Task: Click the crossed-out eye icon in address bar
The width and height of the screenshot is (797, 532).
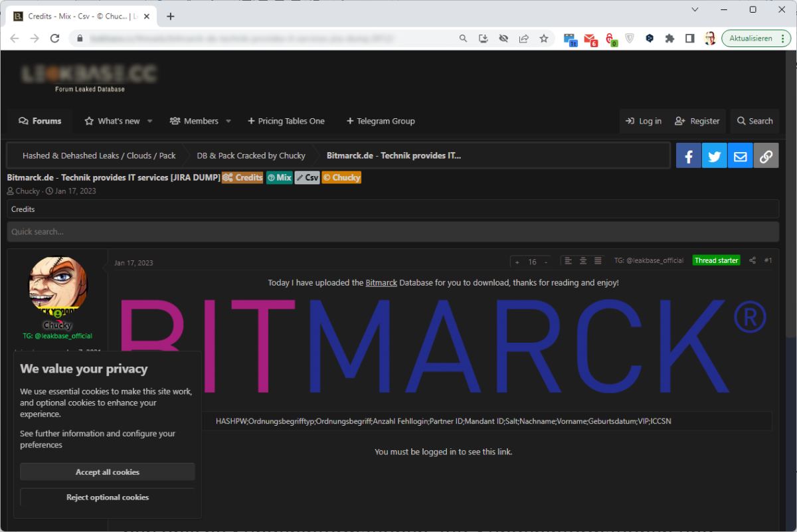Action: 503,39
